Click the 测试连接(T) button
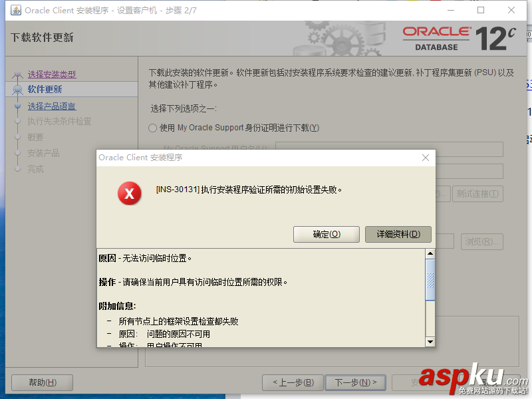The height and width of the screenshot is (399, 532). point(477,194)
